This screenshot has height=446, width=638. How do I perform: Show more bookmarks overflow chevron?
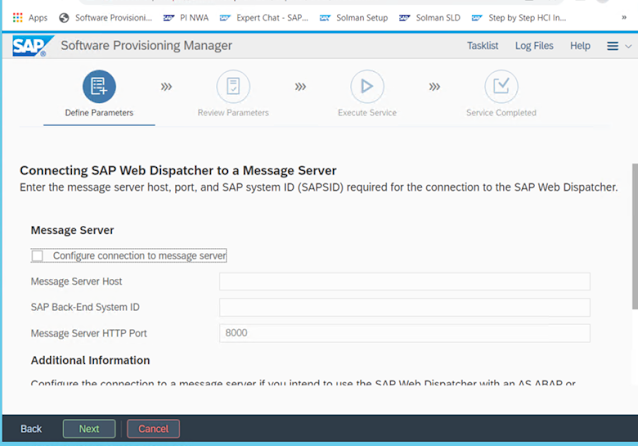(624, 17)
